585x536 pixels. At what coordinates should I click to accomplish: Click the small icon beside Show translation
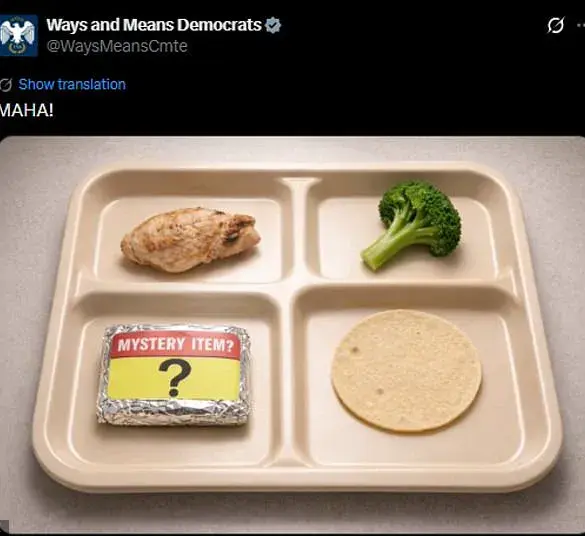pyautogui.click(x=6, y=85)
